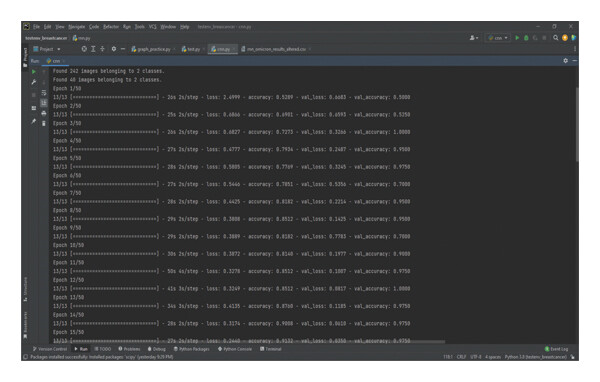Toggle soft-wrap in the console sidebar

point(44,93)
